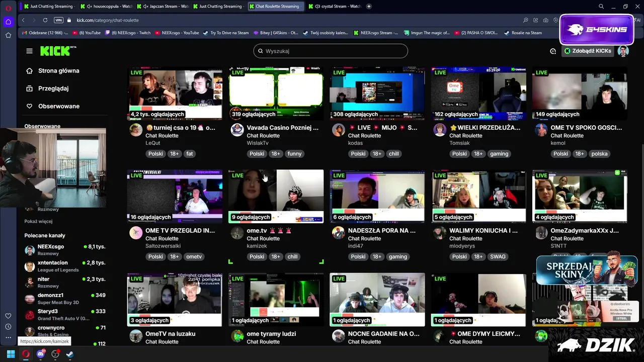Open LeQut stream thumbnail with 4,2 tys. viewers
Image resolution: width=644 pixels, height=362 pixels.
(x=175, y=93)
